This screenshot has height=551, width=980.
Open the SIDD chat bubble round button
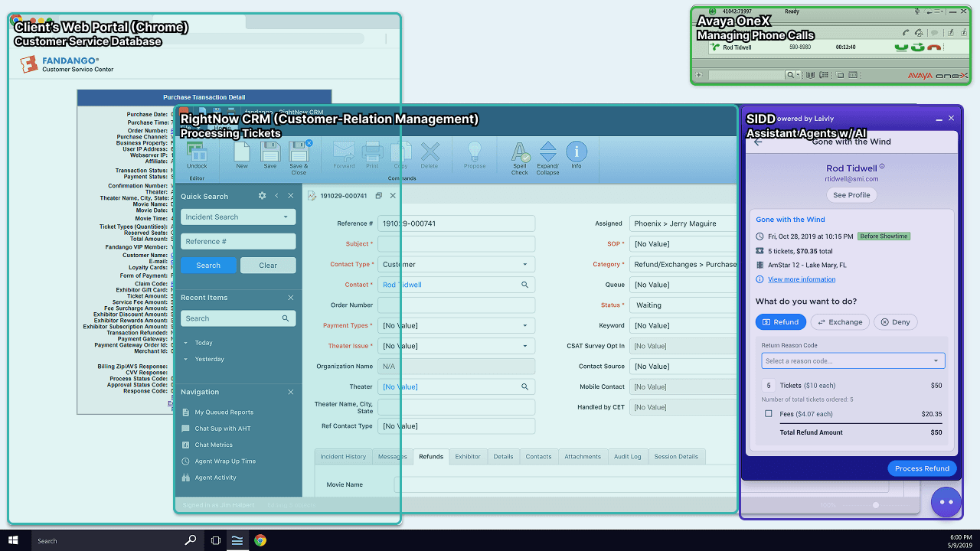[x=946, y=502]
